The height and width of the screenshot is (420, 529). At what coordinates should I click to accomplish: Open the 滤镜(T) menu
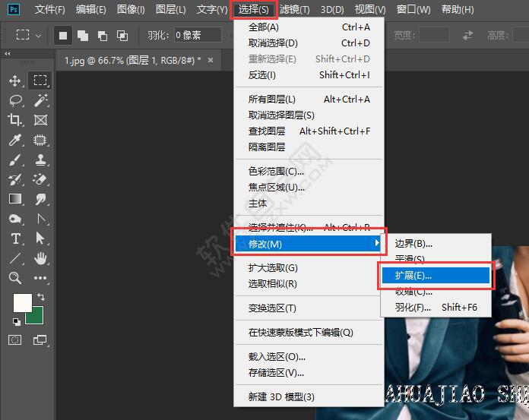coord(294,10)
